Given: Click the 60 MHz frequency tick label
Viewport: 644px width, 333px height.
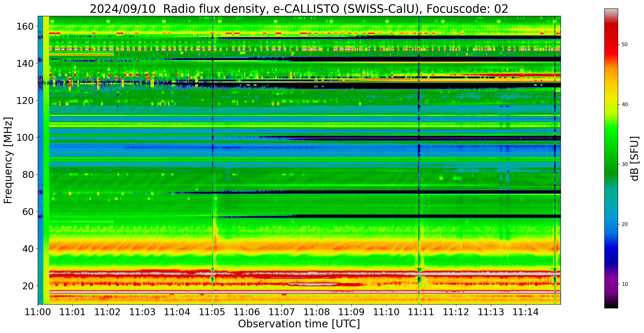Looking at the screenshot, I should [x=28, y=212].
